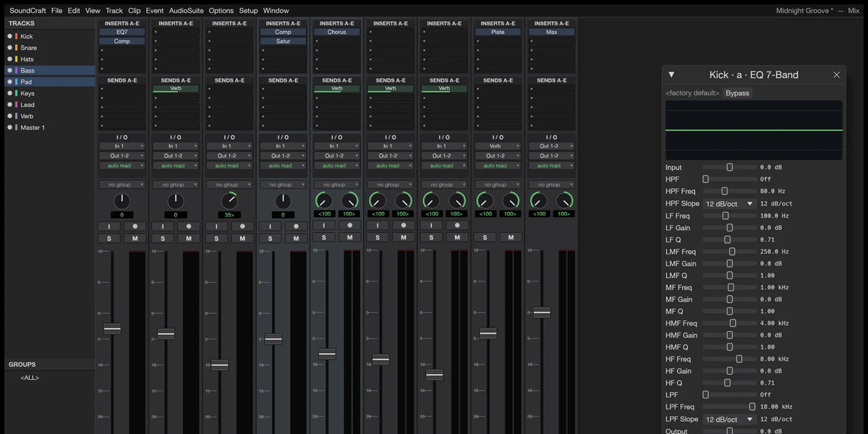Close the Kick EQ 7-Band plugin window

(837, 75)
